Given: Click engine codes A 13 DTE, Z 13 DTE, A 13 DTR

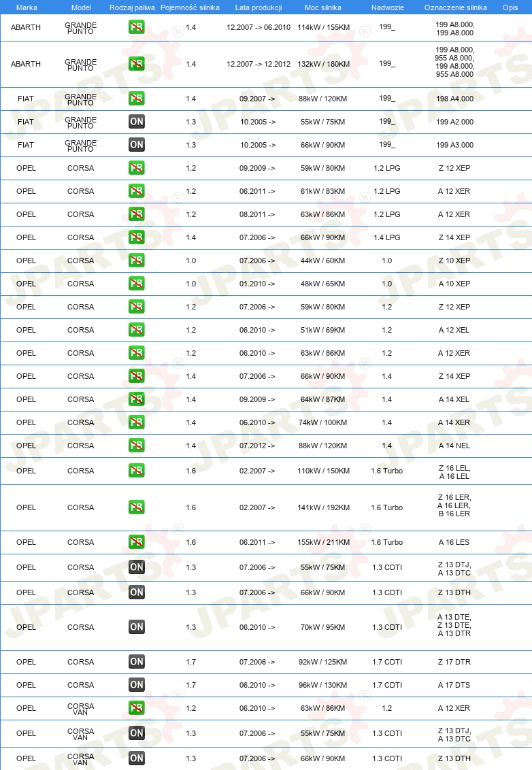Looking at the screenshot, I should (x=454, y=625).
